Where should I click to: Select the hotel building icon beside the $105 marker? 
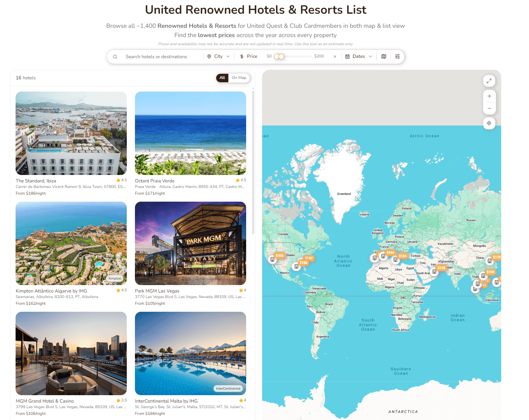[272, 259]
